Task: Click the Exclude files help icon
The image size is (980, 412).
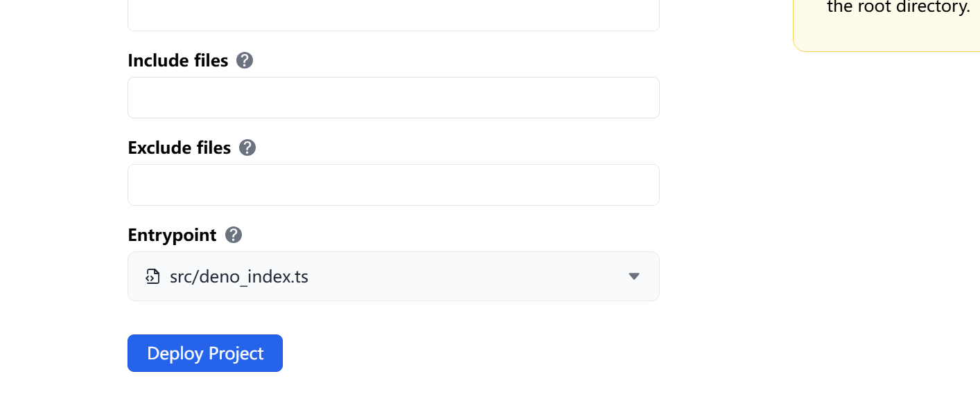Action: tap(247, 148)
